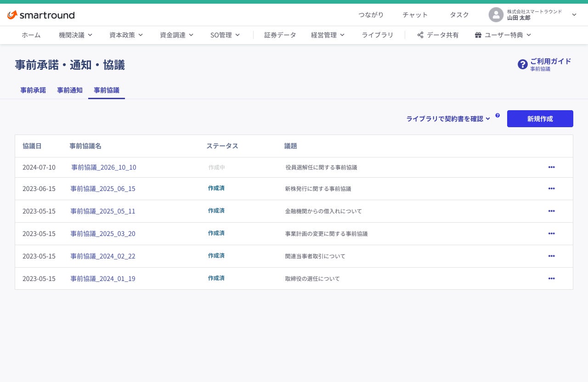Switch to the 事前承諾 tab
This screenshot has height=382, width=588.
point(33,90)
